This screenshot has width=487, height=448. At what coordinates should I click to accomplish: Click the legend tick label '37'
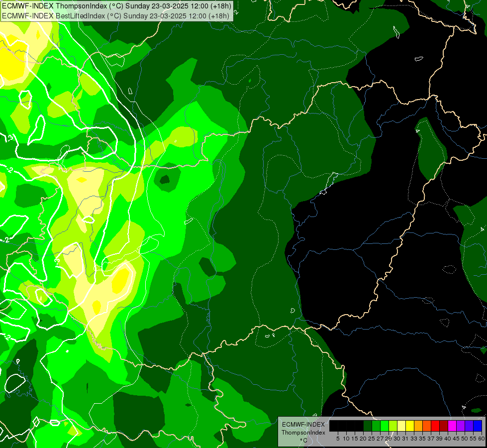[431, 439]
